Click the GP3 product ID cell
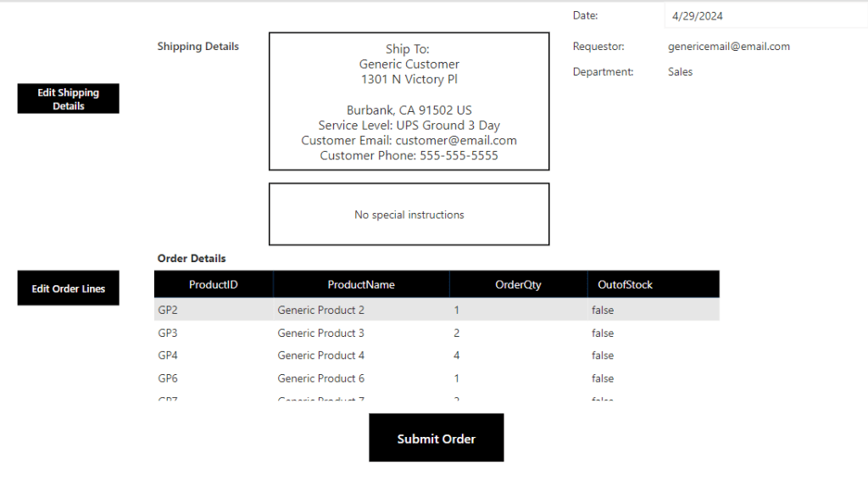 tap(168, 333)
